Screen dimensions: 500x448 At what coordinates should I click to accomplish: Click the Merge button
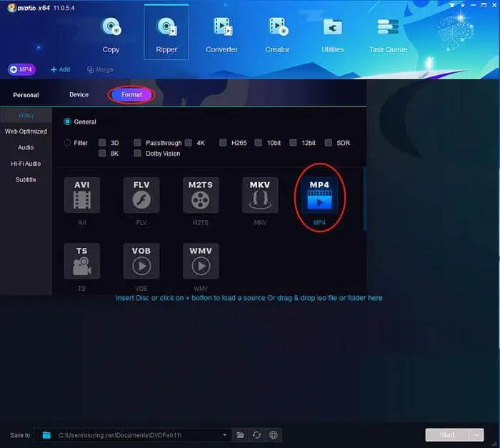100,69
